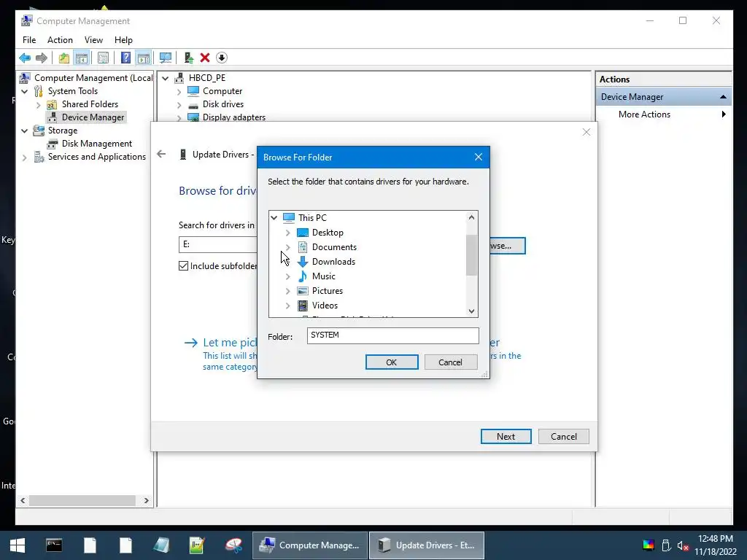Image resolution: width=747 pixels, height=560 pixels.
Task: Click Cancel in Update Drivers wizard
Action: tap(564, 437)
